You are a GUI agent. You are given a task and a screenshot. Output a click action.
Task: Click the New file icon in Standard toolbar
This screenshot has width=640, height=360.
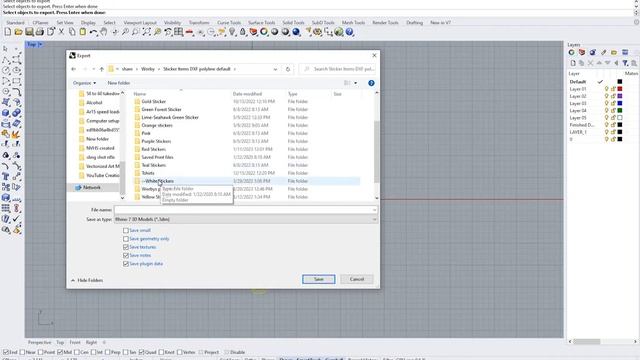click(8, 32)
